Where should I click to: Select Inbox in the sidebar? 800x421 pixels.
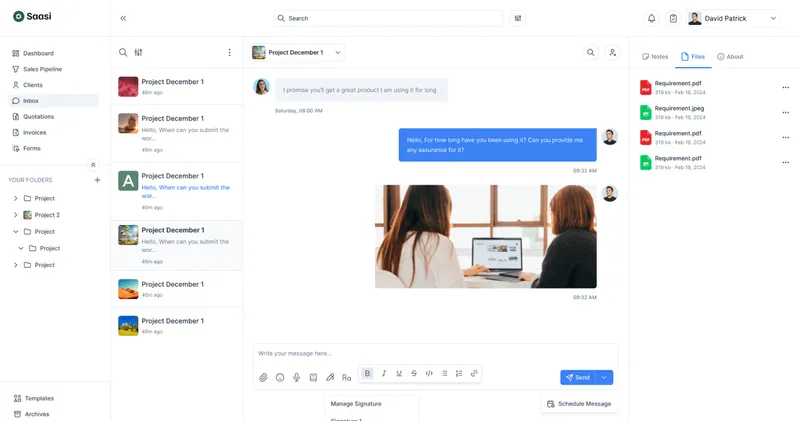click(x=54, y=101)
